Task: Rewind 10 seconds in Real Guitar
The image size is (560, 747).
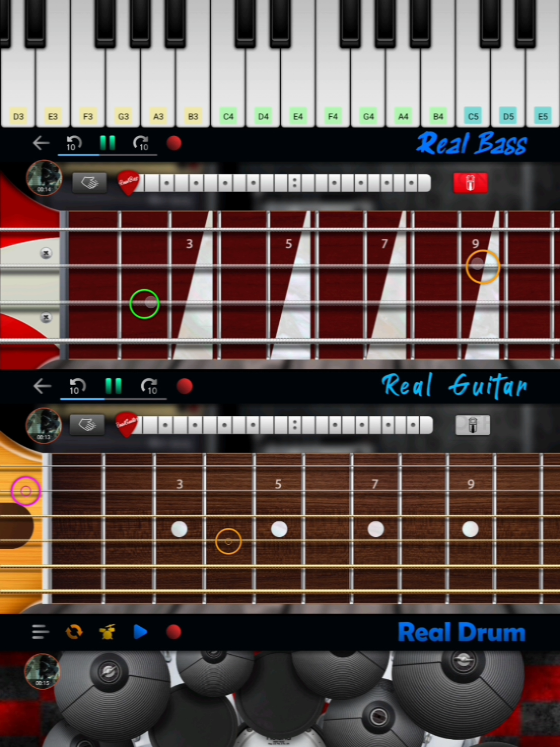Action: [x=77, y=386]
